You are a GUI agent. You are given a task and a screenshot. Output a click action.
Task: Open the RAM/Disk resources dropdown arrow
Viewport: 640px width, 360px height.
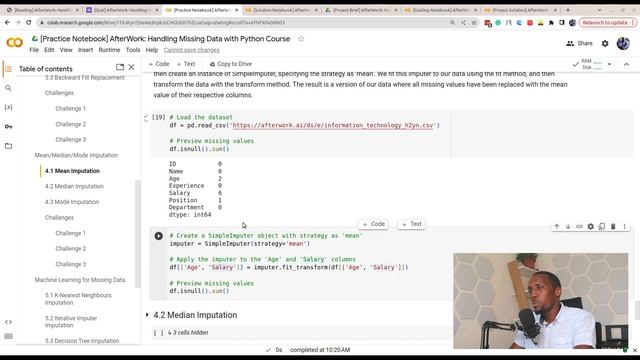pos(609,64)
